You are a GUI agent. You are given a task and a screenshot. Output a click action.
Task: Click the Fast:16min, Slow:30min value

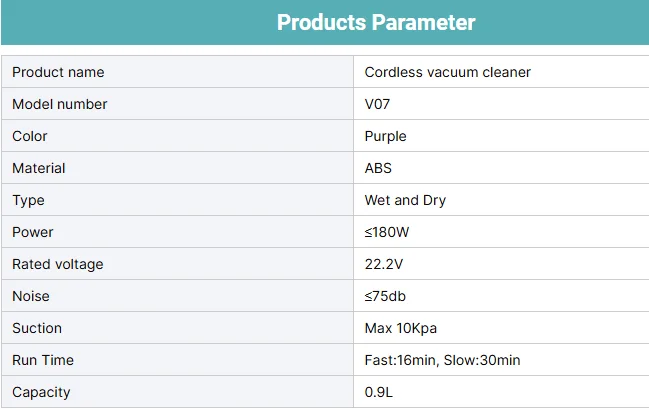click(442, 360)
